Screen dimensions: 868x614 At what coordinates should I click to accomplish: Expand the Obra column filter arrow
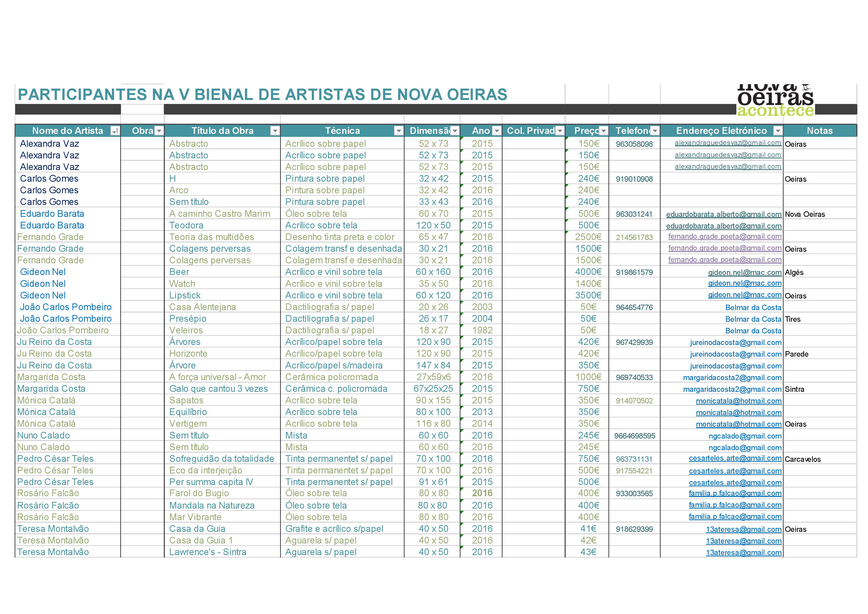coord(159,131)
